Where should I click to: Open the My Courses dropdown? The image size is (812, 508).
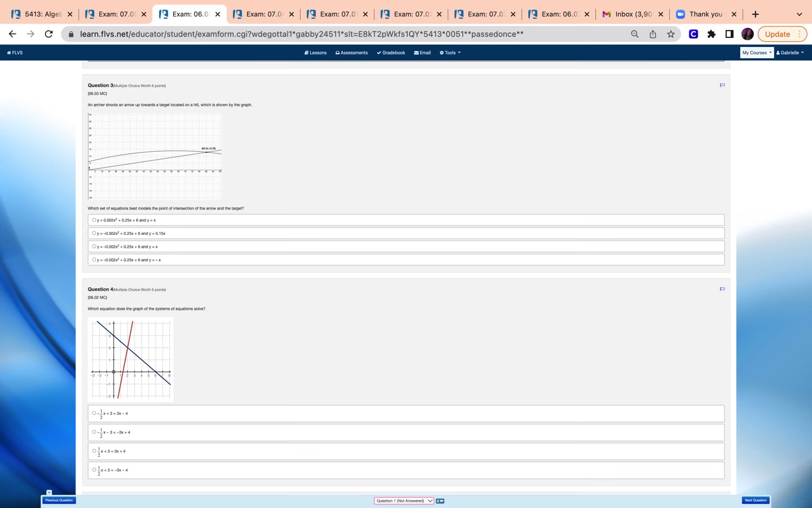coord(757,52)
